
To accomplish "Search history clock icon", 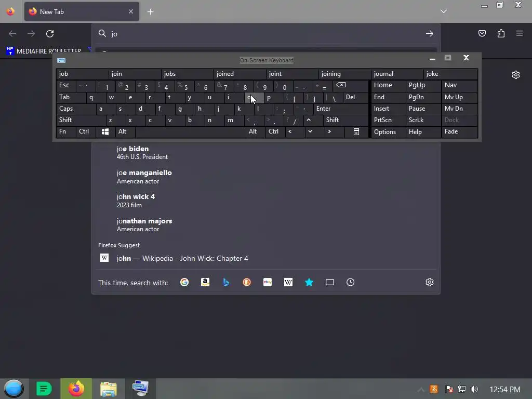I will tap(351, 282).
